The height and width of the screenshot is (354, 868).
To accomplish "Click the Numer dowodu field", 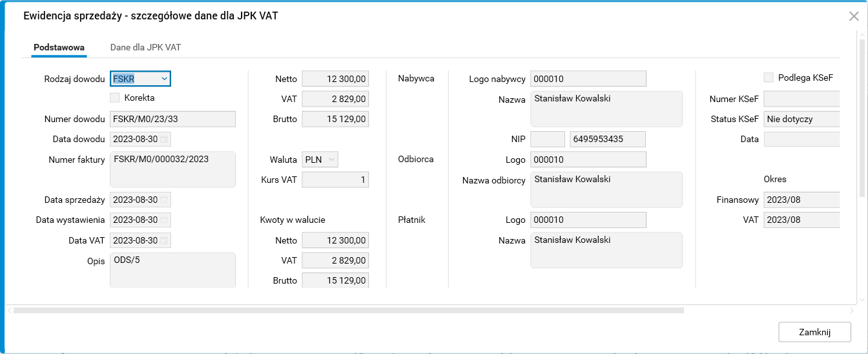I will [172, 119].
